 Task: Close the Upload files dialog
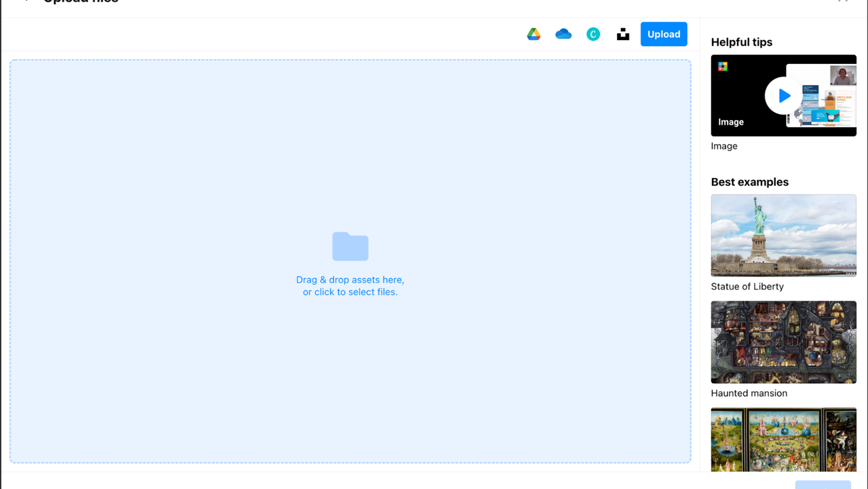[x=843, y=1]
